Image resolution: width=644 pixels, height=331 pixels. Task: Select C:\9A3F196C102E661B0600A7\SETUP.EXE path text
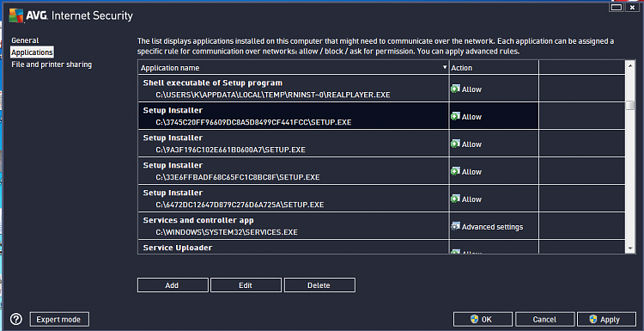click(x=230, y=150)
